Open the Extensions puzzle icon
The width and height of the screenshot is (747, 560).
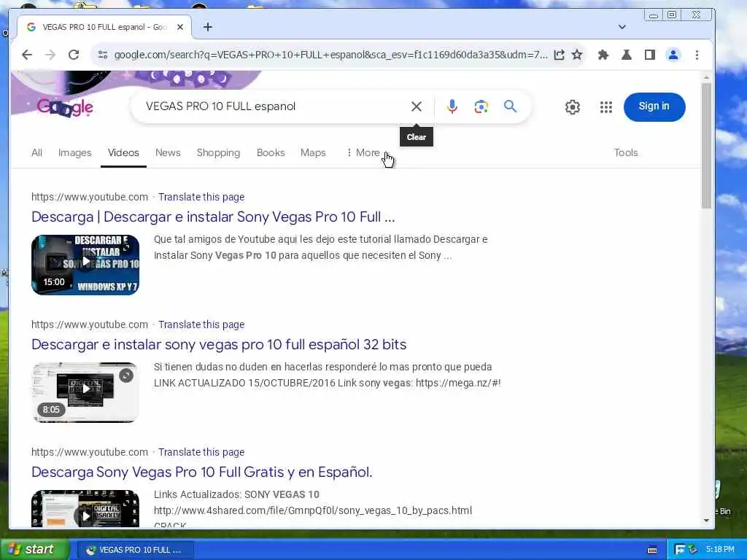tap(603, 55)
